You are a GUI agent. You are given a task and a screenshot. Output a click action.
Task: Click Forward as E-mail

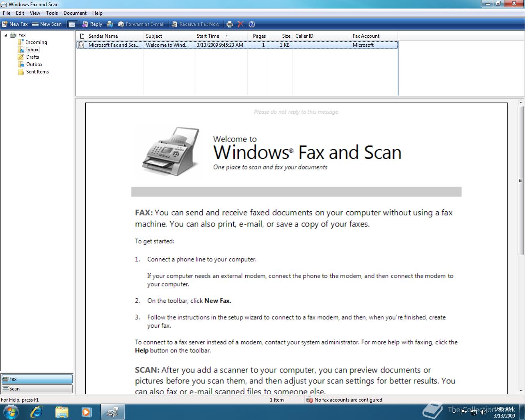(x=141, y=24)
